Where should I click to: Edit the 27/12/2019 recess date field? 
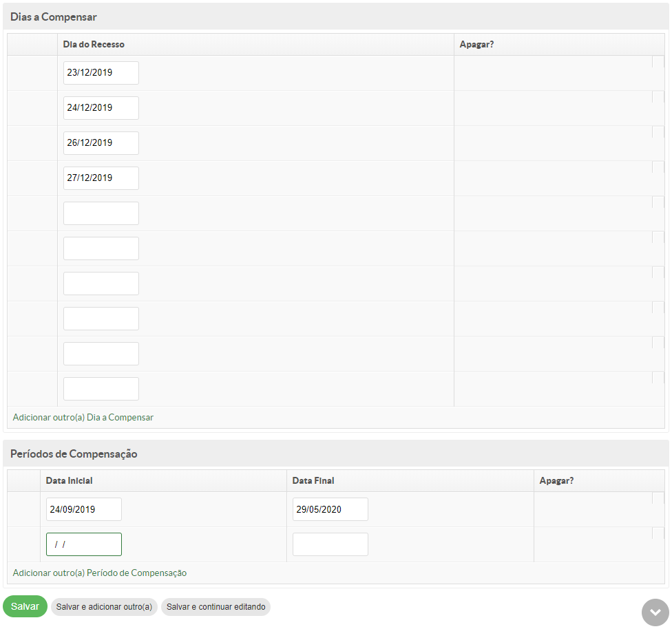[101, 178]
